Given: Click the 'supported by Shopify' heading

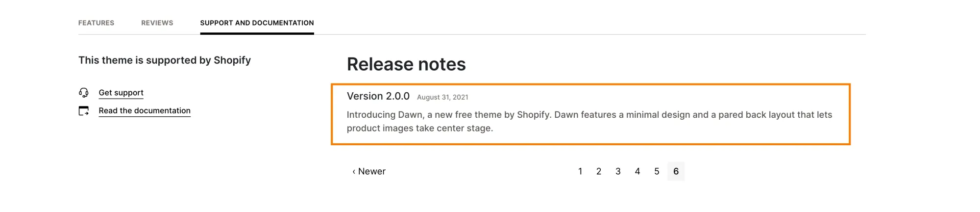Looking at the screenshot, I should pos(165,60).
